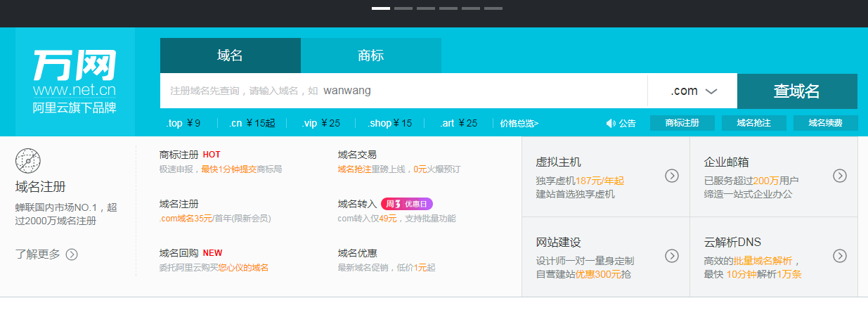Click the 周三优惠日 badge
Image resolution: width=868 pixels, height=336 pixels.
pos(407,204)
